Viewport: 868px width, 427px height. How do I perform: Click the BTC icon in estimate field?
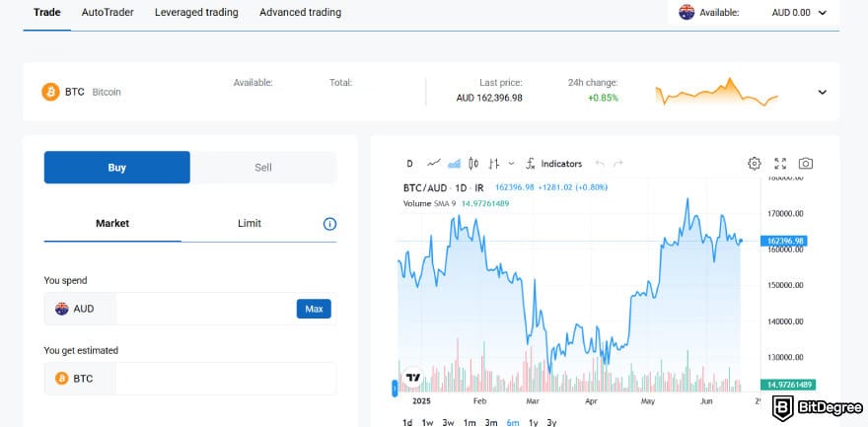click(62, 379)
